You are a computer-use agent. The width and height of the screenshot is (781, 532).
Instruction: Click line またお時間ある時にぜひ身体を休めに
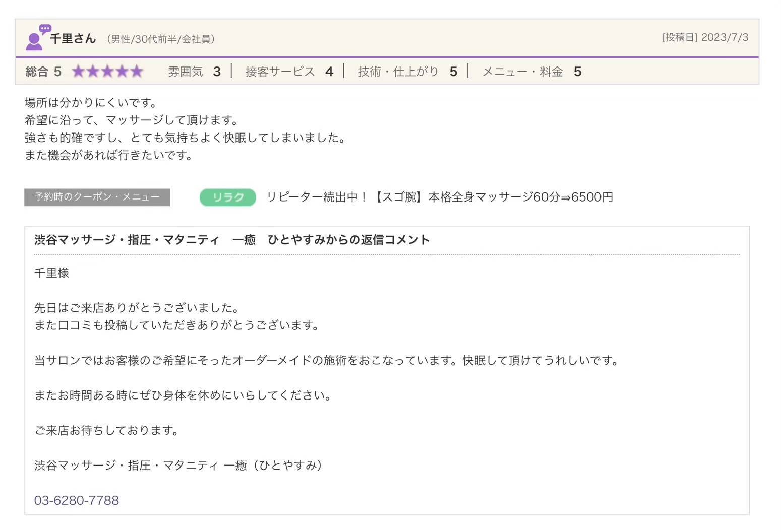(x=184, y=395)
